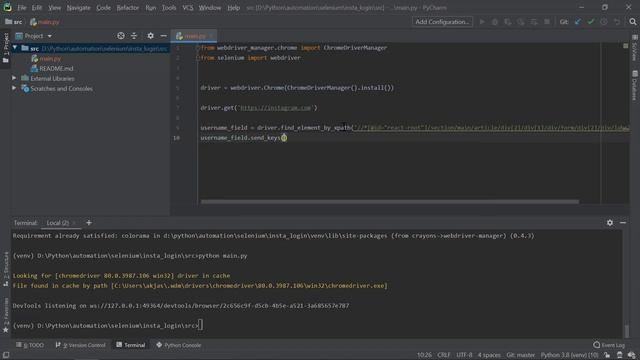Toggle the Favorites side stripe button
Viewport: 640px width, 360px height.
[x=6, y=315]
